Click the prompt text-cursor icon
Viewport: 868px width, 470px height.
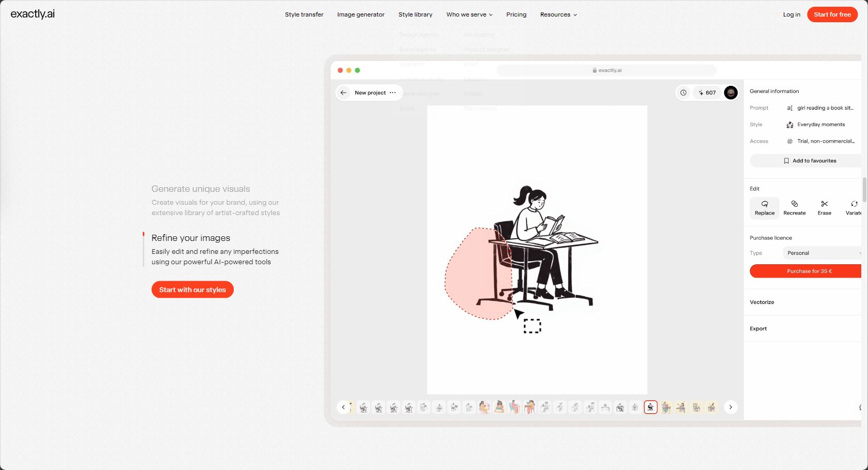[x=790, y=108]
